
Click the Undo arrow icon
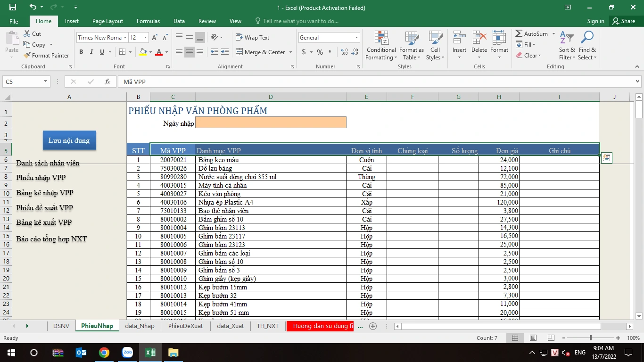(33, 8)
